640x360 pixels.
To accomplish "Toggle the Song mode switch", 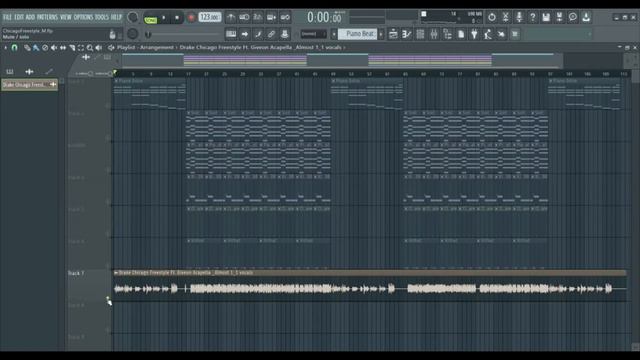I will [x=151, y=19].
